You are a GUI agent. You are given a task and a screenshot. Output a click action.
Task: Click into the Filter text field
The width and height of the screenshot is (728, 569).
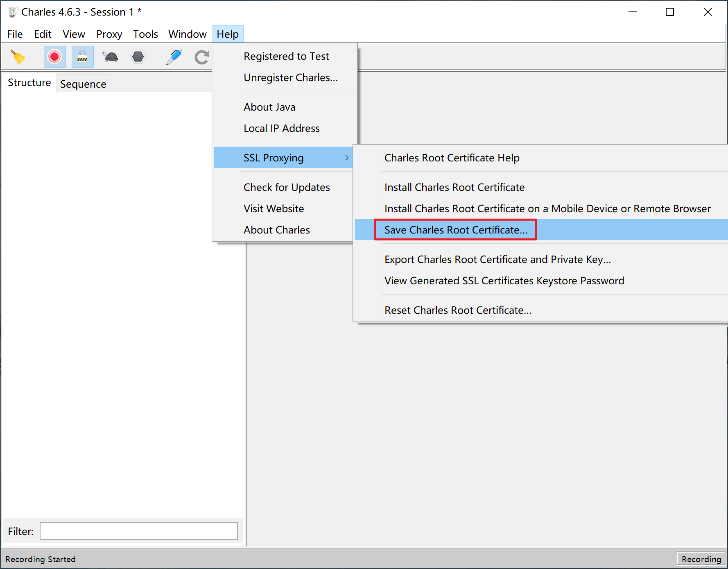pos(138,531)
